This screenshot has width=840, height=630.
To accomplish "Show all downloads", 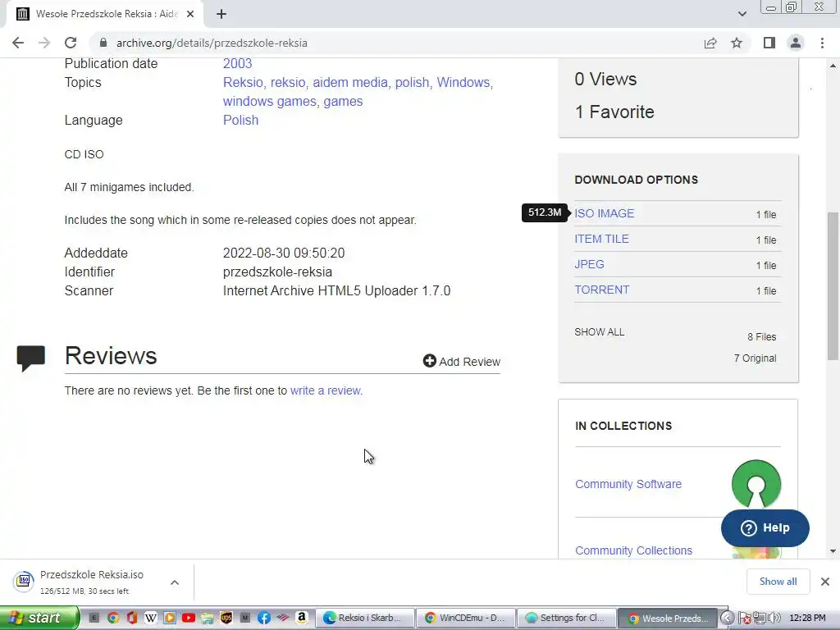I will [x=778, y=582].
